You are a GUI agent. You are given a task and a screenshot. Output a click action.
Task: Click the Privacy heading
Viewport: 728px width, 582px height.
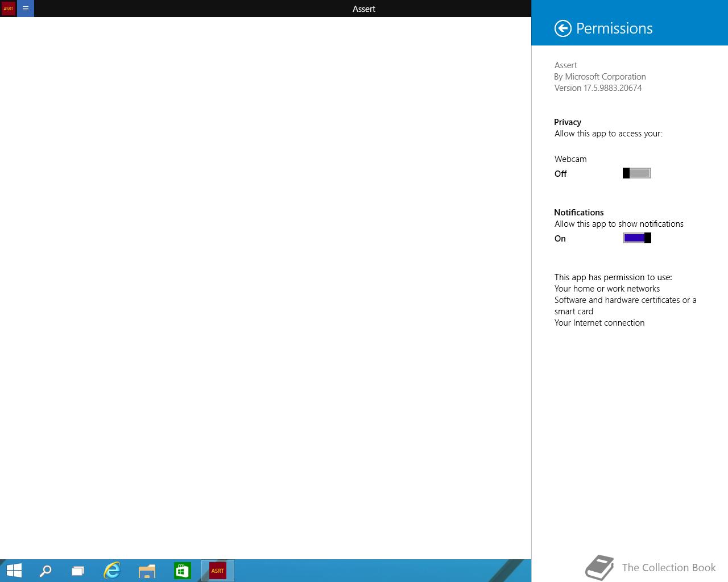pyautogui.click(x=568, y=122)
